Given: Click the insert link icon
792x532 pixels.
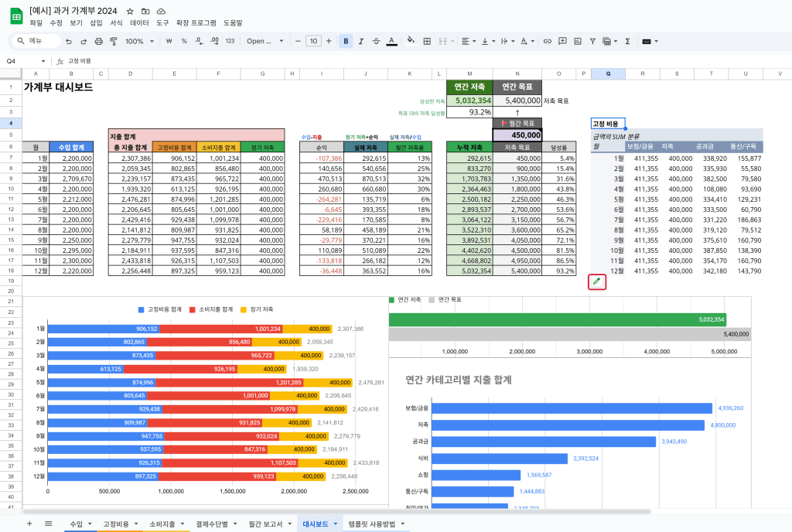Looking at the screenshot, I should (548, 41).
